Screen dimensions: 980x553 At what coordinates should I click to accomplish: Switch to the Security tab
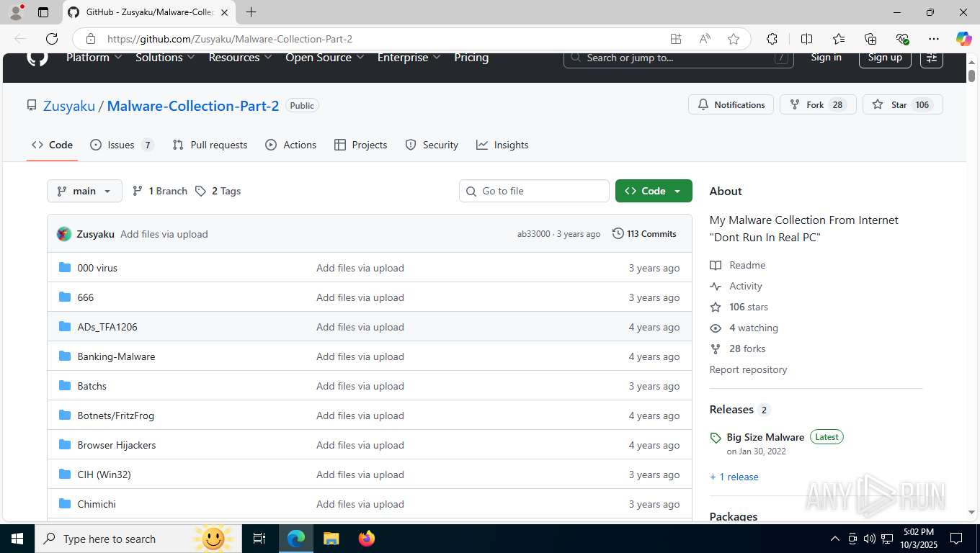[x=432, y=145]
